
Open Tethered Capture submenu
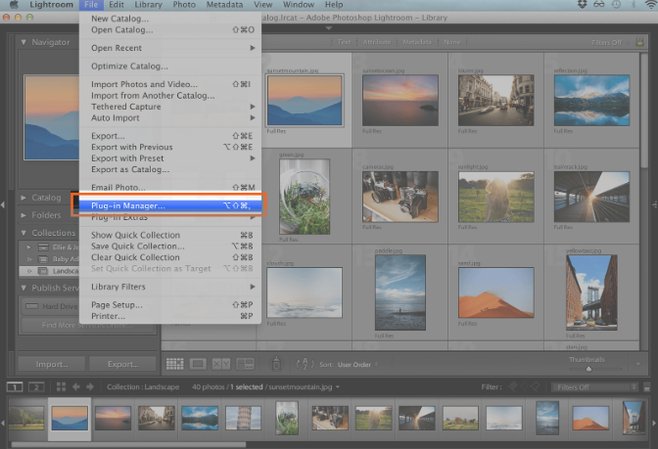tap(170, 107)
